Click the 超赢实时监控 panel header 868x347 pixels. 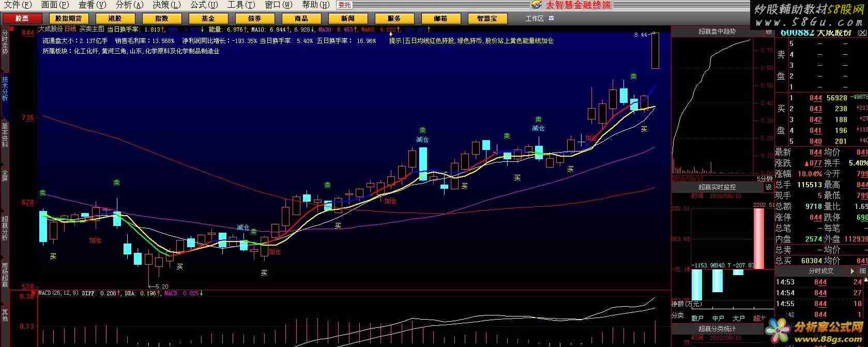point(717,187)
